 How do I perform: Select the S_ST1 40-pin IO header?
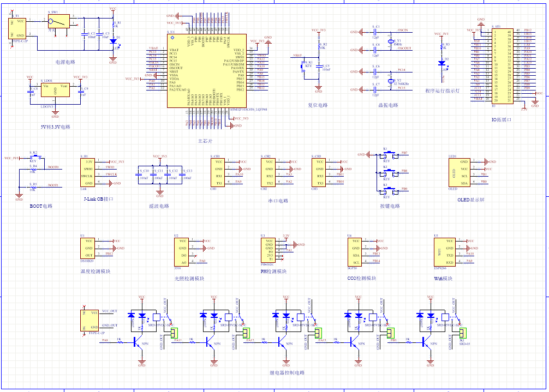[x=503, y=66]
